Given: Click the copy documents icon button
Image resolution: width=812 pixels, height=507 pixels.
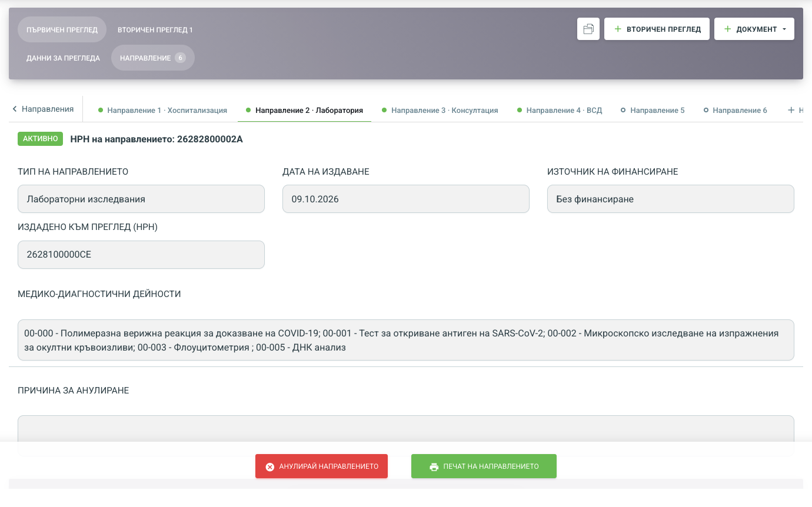Looking at the screenshot, I should click(588, 29).
